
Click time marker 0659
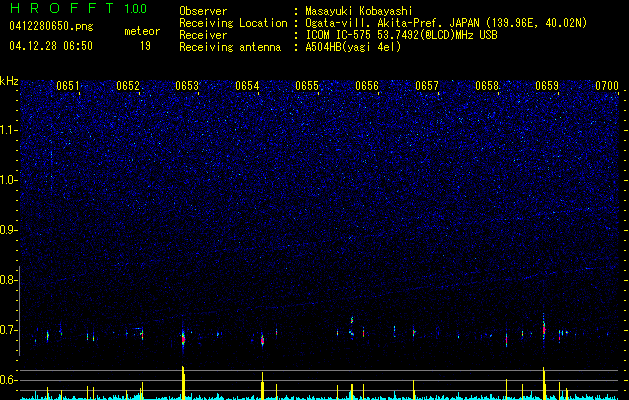tap(547, 86)
